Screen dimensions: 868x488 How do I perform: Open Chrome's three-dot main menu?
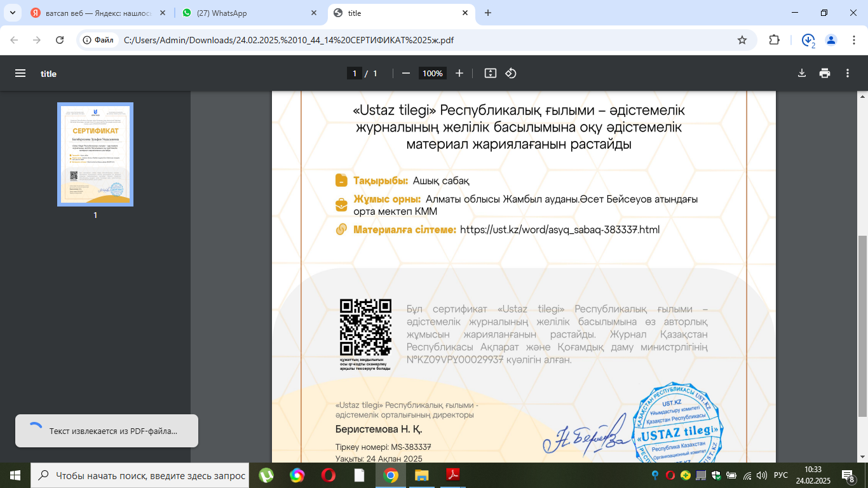coord(853,40)
